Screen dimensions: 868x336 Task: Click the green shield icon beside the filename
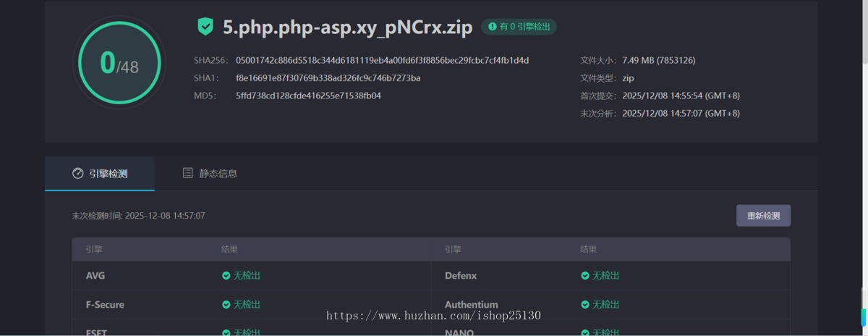[x=205, y=27]
